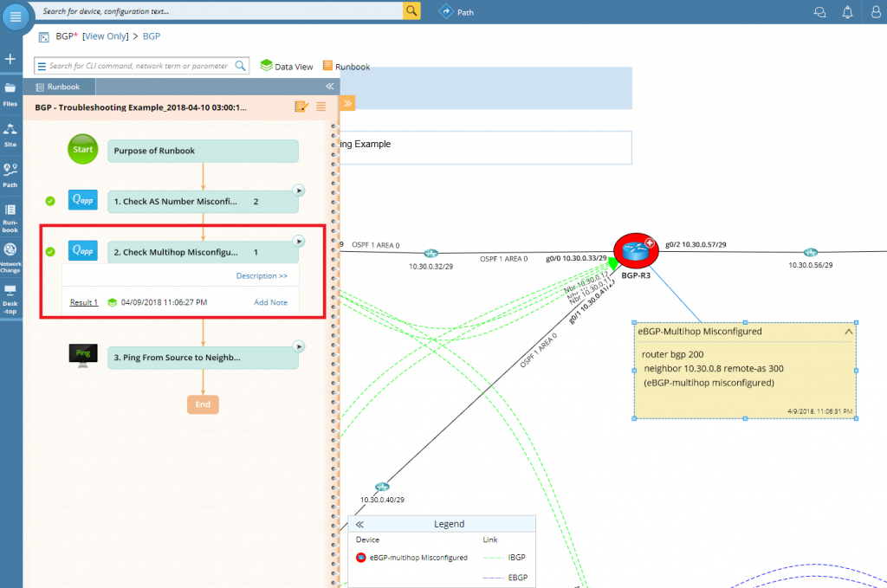Click the plus badge on BGP-R3
Viewport: 887px width, 588px height.
pyautogui.click(x=650, y=243)
